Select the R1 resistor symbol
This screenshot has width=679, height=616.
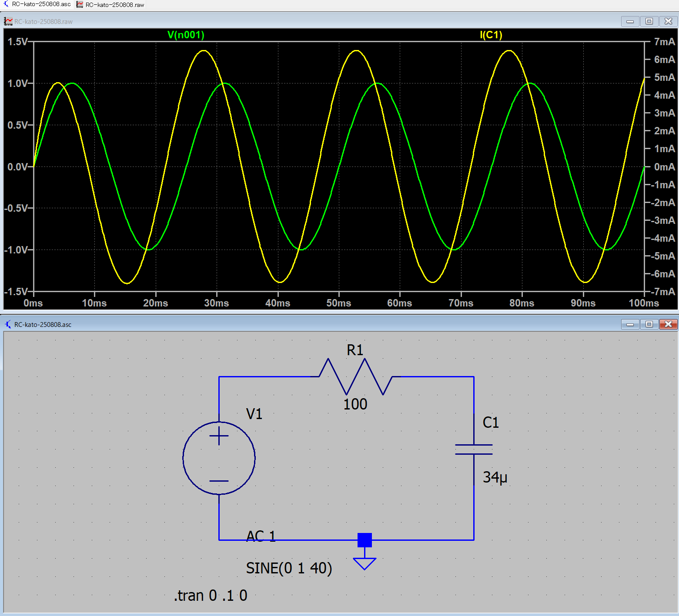tap(355, 376)
